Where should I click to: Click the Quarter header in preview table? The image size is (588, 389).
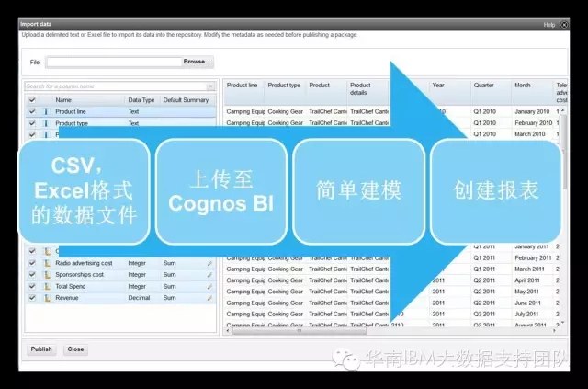coord(484,86)
